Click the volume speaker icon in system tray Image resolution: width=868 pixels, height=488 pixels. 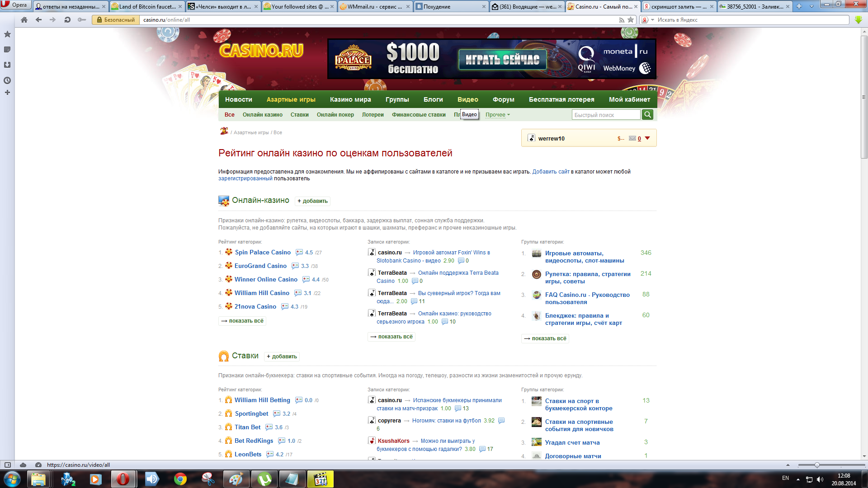click(820, 479)
